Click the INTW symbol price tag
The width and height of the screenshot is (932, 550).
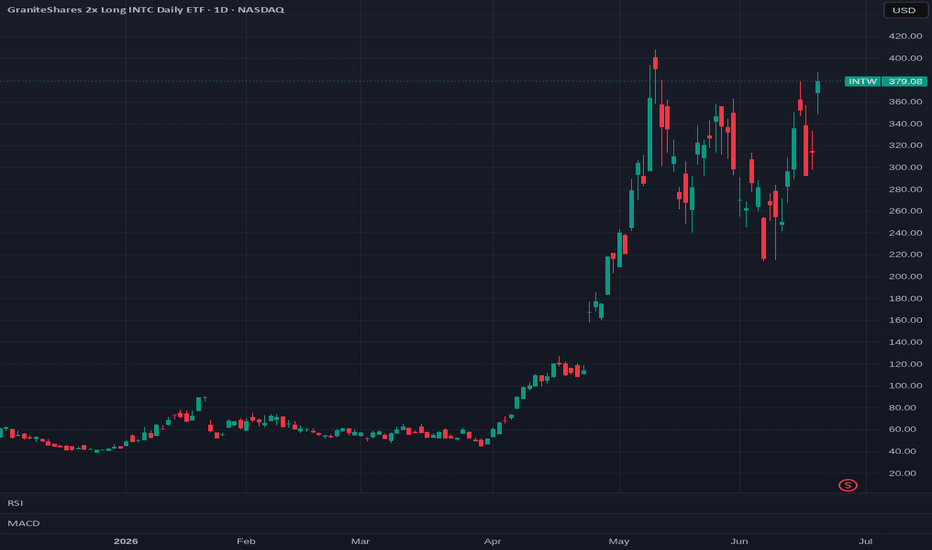point(862,81)
